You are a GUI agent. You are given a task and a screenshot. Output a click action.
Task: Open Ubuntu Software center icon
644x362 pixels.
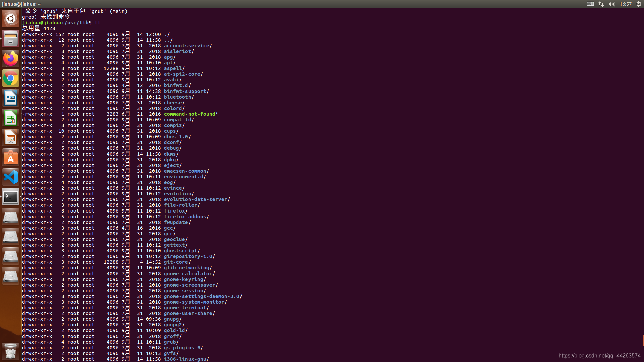pos(11,158)
